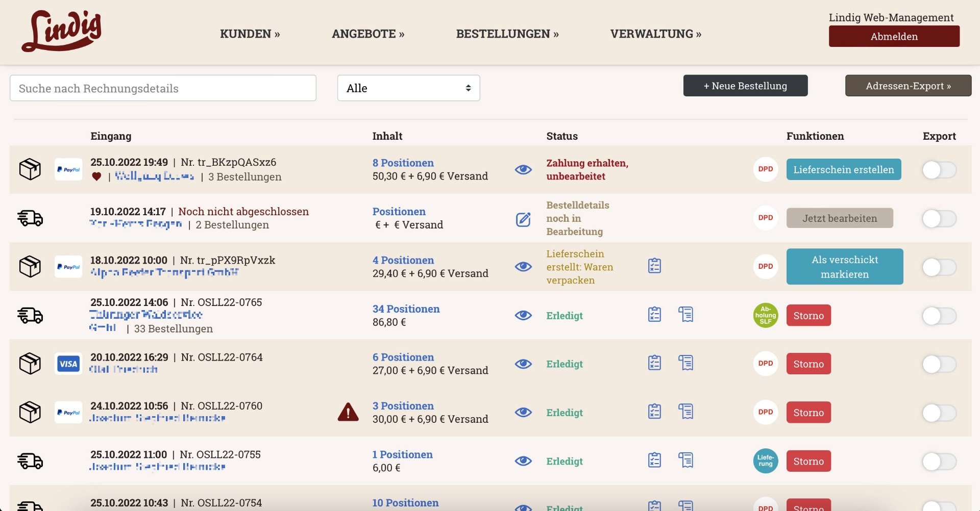
Task: Switch on export for order OSLL22-0755
Action: click(x=939, y=462)
